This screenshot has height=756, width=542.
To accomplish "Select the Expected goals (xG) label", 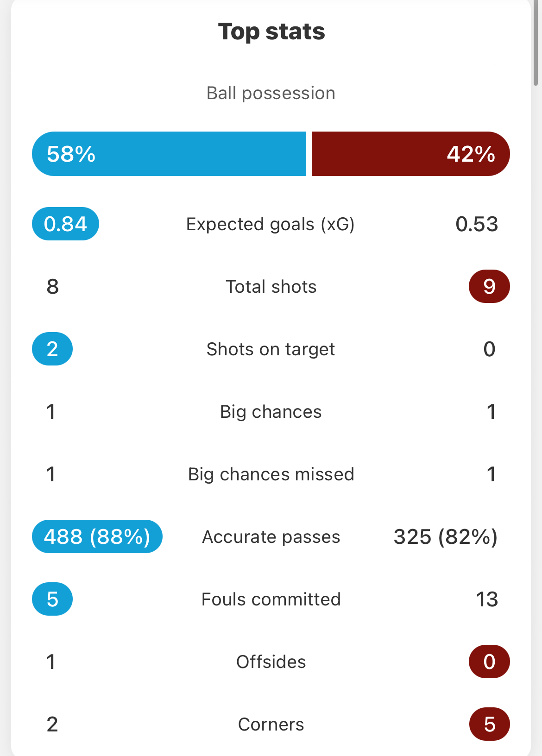I will pos(271,224).
